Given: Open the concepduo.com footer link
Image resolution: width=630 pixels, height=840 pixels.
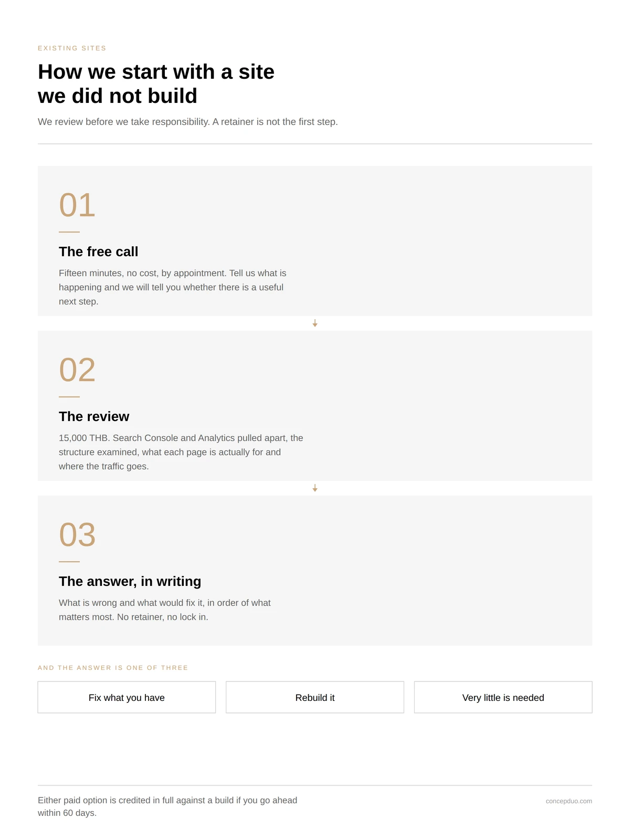Looking at the screenshot, I should [569, 801].
